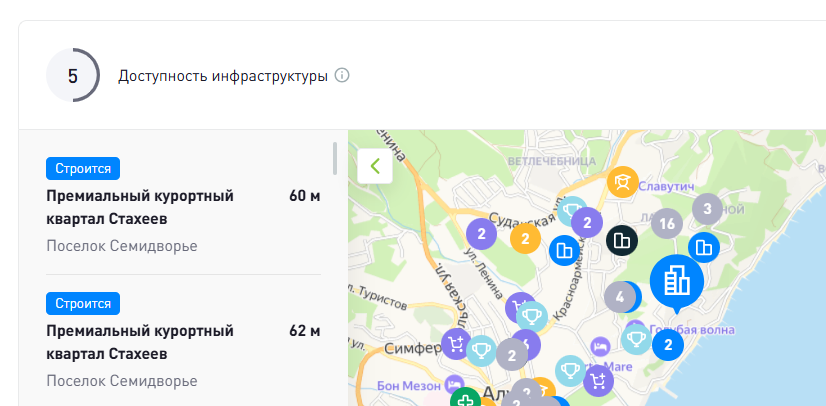Click the Голубая волна map label
Viewport: 826px width, 406px height.
692,330
